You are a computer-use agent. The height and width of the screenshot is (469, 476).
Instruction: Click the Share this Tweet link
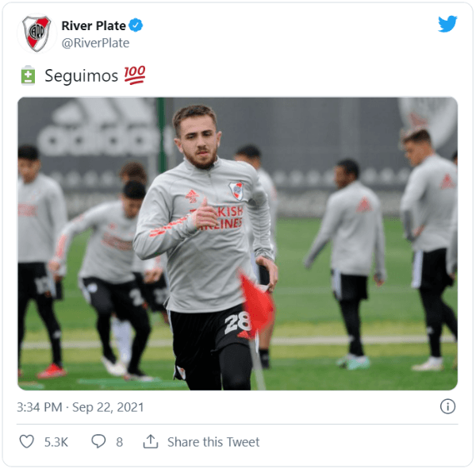click(213, 442)
